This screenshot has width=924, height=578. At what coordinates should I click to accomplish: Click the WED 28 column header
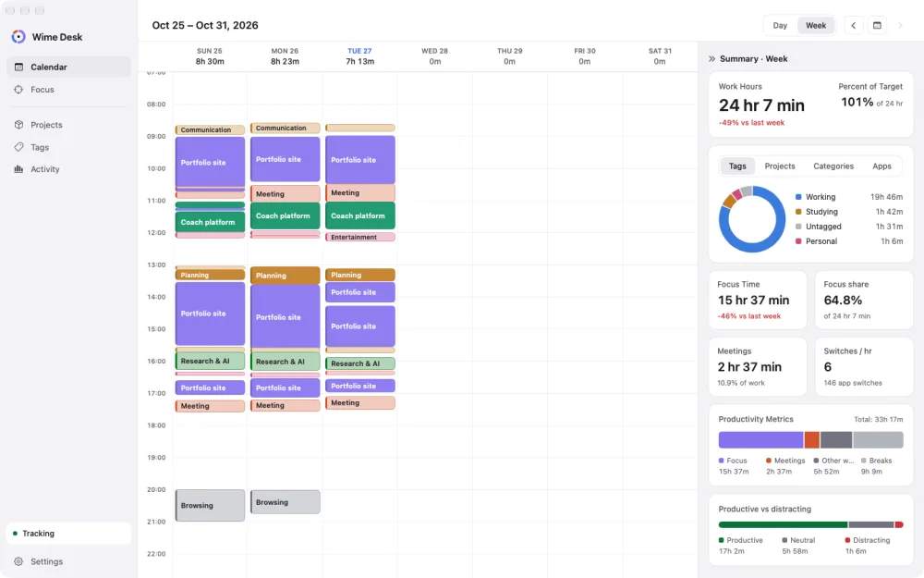[435, 56]
